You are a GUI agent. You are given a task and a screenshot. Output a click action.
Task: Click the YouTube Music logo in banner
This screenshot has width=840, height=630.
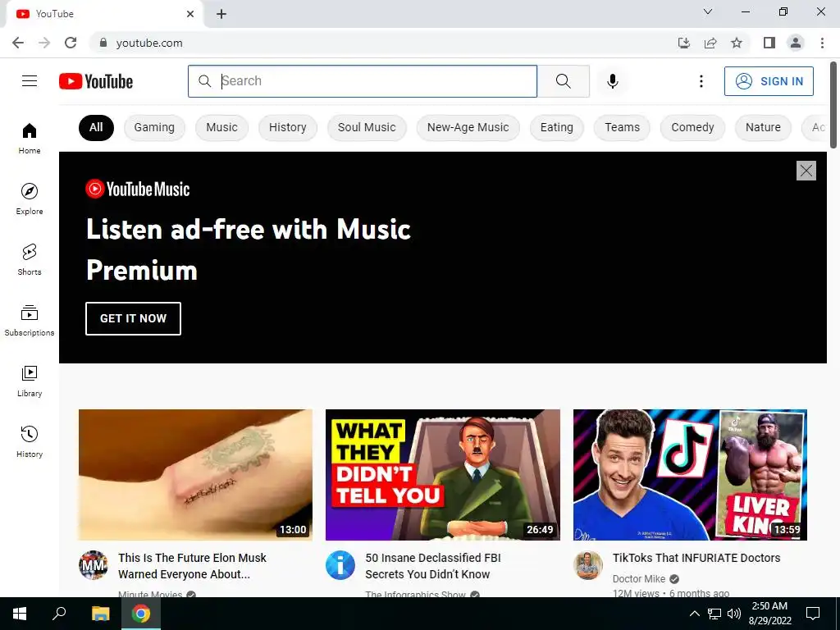[138, 189]
